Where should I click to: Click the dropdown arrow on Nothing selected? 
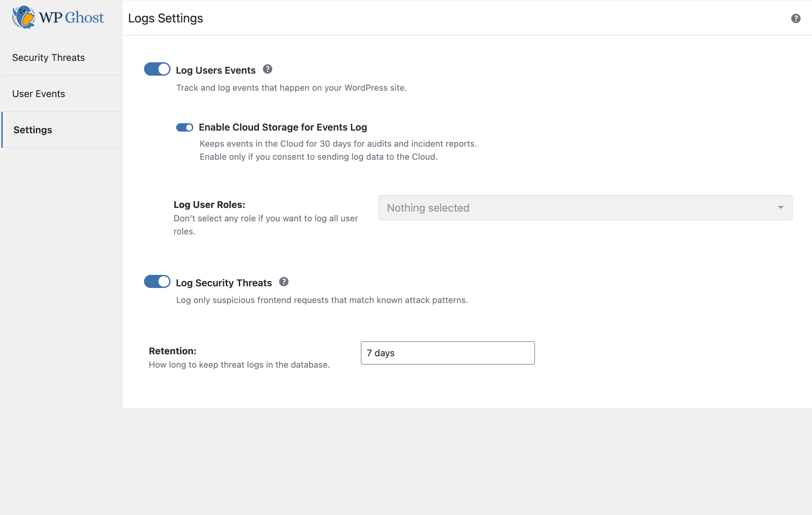coord(780,208)
